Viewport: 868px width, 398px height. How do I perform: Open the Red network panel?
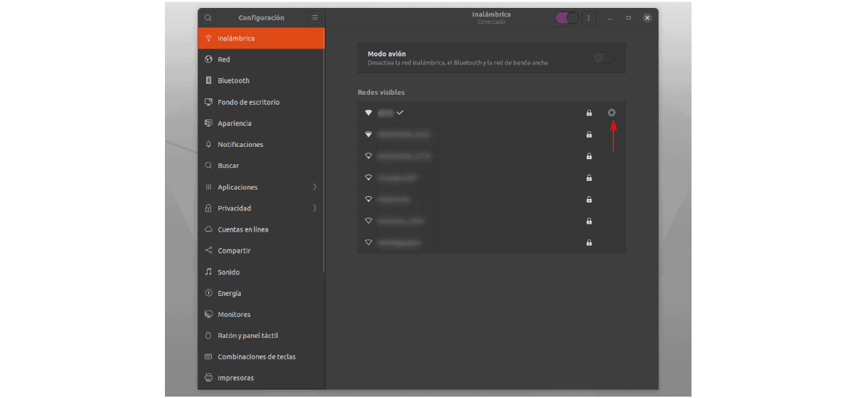(261, 59)
